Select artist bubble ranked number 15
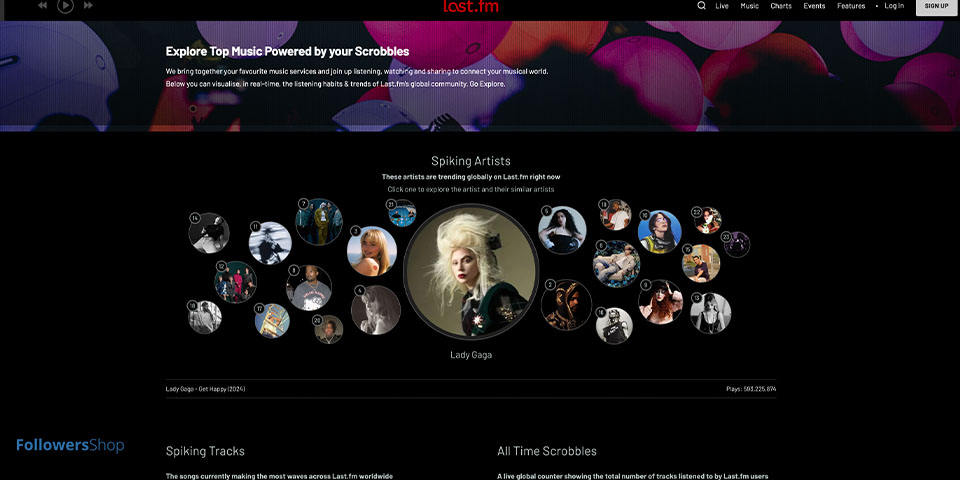The height and width of the screenshot is (480, 960). tap(701, 263)
